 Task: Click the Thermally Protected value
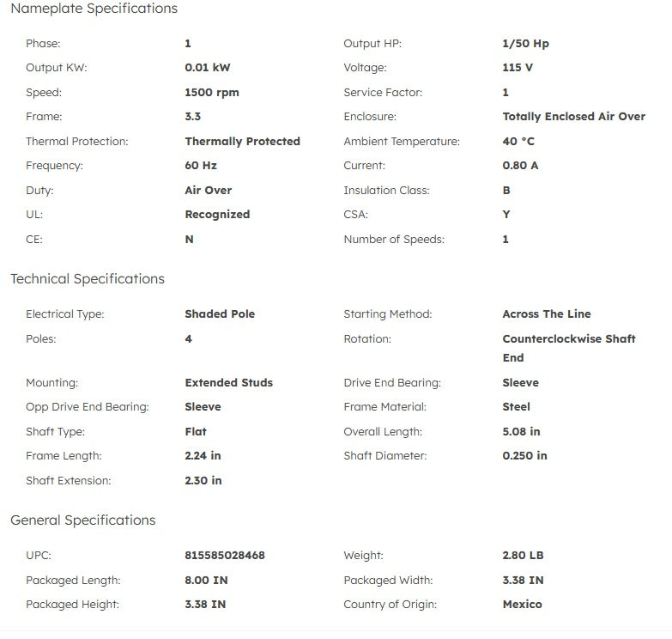[x=242, y=142]
